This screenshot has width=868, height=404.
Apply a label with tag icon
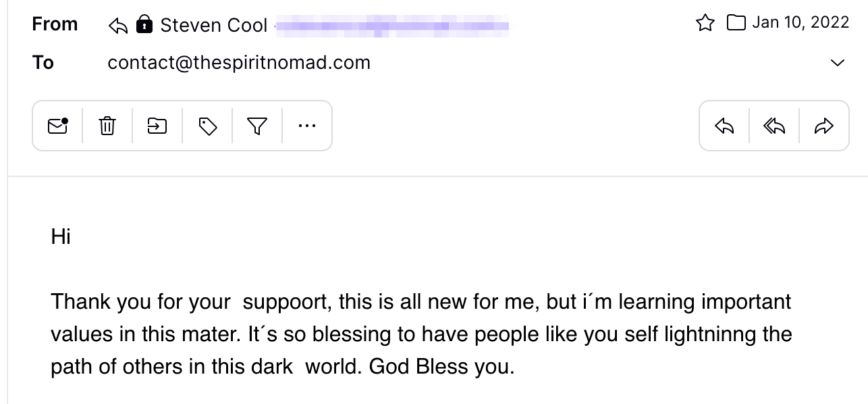click(207, 126)
